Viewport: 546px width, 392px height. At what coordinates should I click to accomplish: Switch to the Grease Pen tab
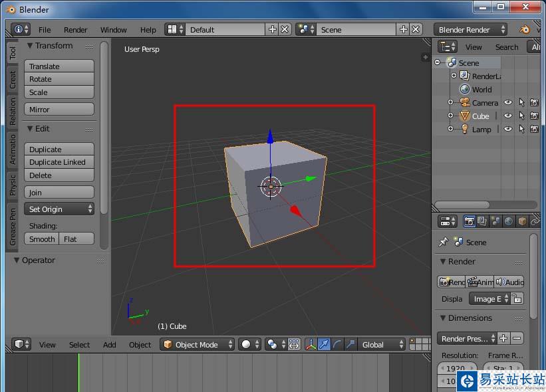(13, 227)
